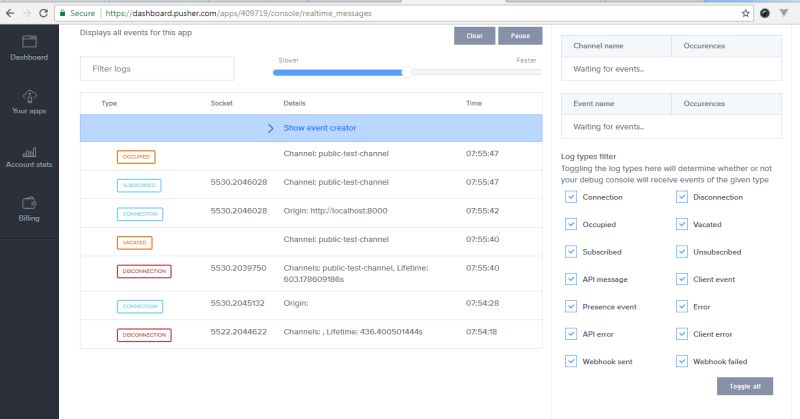
Task: Click the 07:55:42 timestamp
Action: [x=482, y=211]
